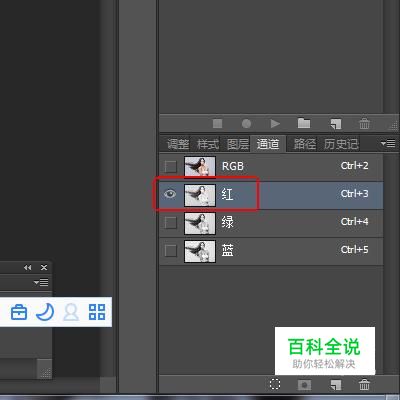Open the left floating panel flyout menu

click(41, 283)
